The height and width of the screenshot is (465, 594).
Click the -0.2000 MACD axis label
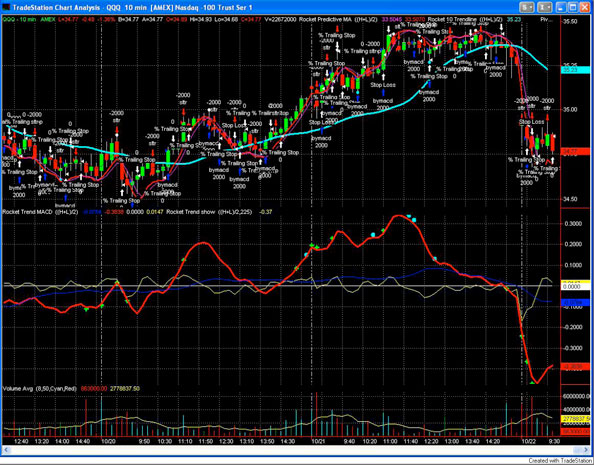572,327
